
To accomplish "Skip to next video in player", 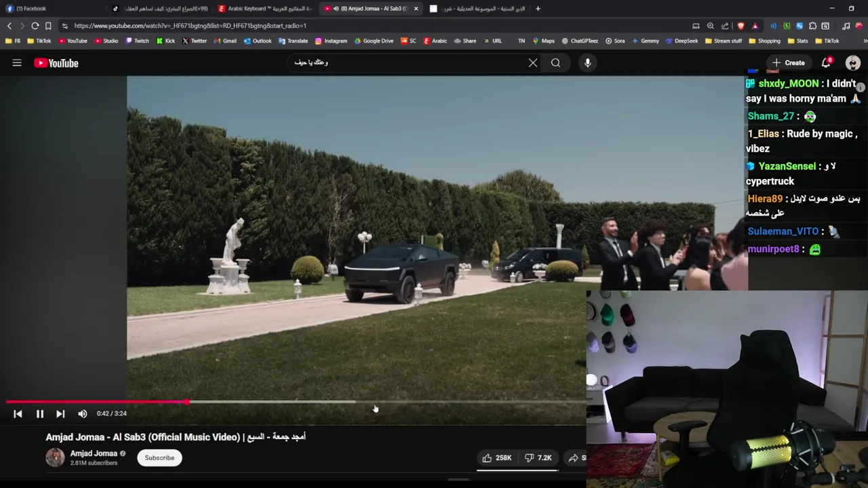I will coord(60,413).
